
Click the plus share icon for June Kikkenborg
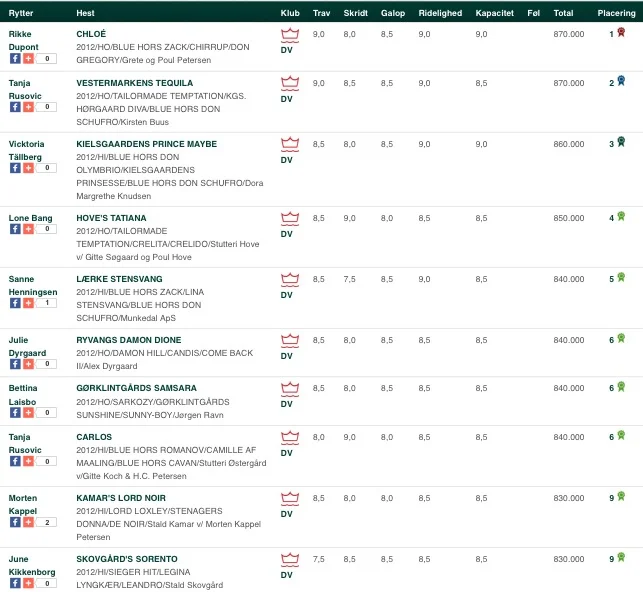point(28,583)
